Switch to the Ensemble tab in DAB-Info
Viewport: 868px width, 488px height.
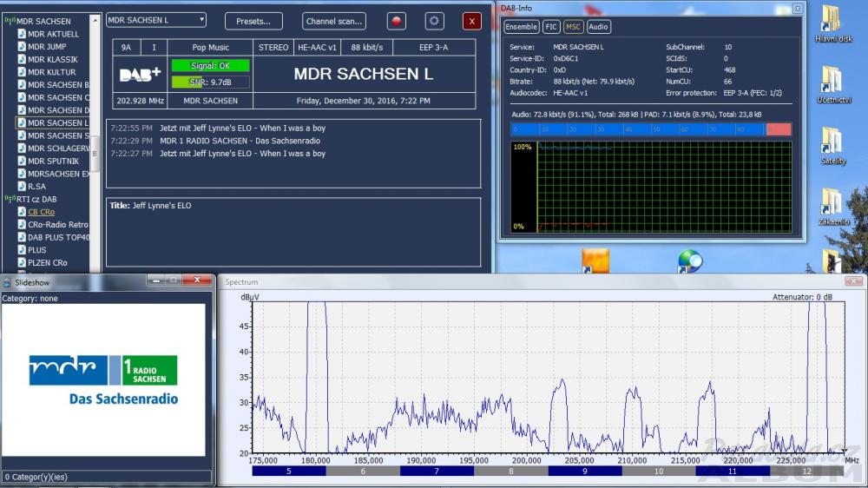521,27
